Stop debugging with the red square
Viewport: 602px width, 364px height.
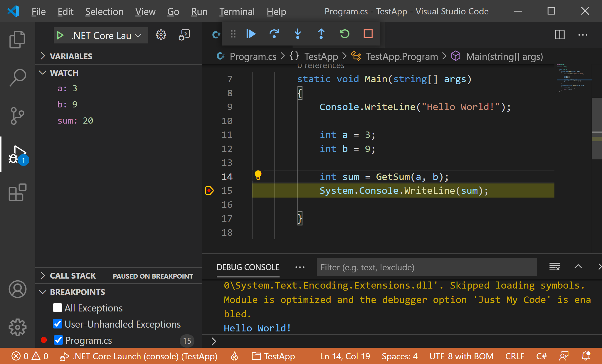coord(368,34)
